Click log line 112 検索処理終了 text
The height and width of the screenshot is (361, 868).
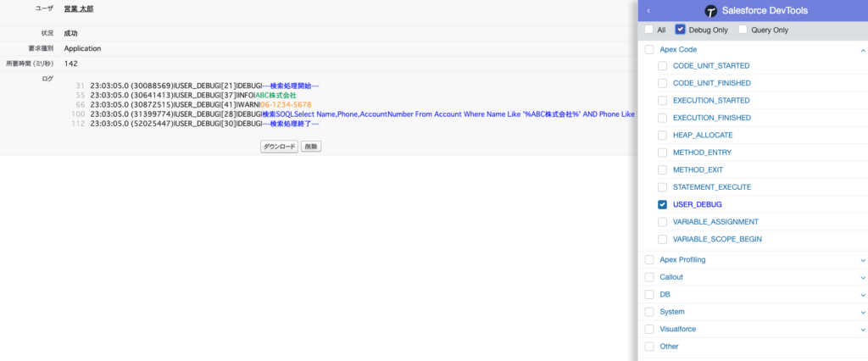click(291, 124)
